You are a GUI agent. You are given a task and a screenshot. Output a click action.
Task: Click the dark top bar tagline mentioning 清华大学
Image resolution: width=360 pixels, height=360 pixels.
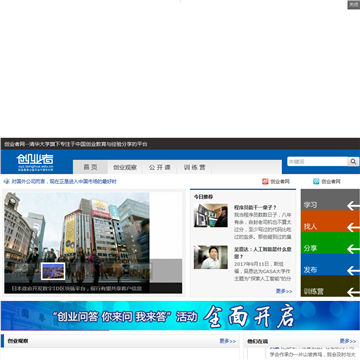pos(76,144)
